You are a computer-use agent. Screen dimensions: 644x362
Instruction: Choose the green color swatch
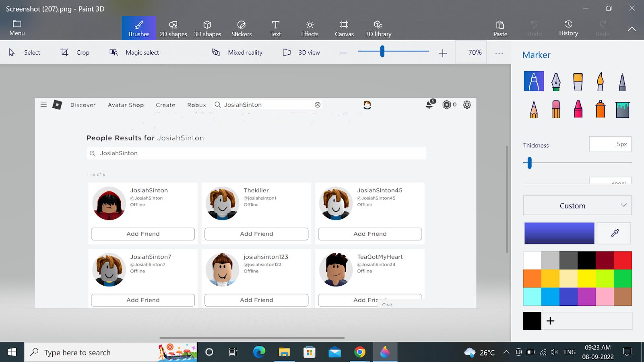(x=623, y=278)
